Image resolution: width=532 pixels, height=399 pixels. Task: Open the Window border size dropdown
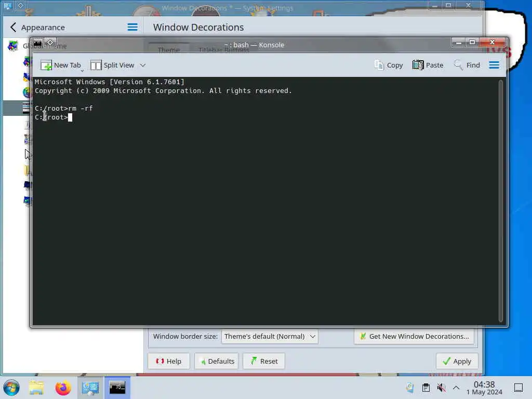[x=270, y=337]
